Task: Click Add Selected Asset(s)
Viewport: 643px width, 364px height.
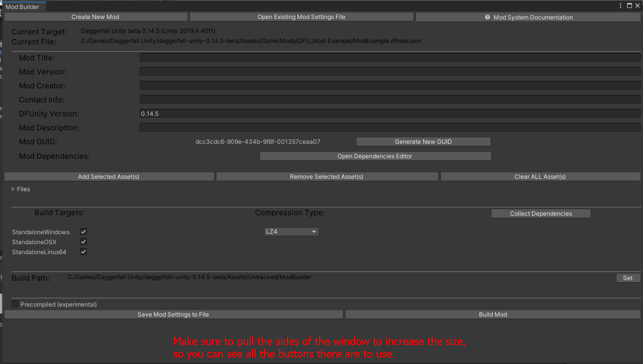Action: point(109,177)
